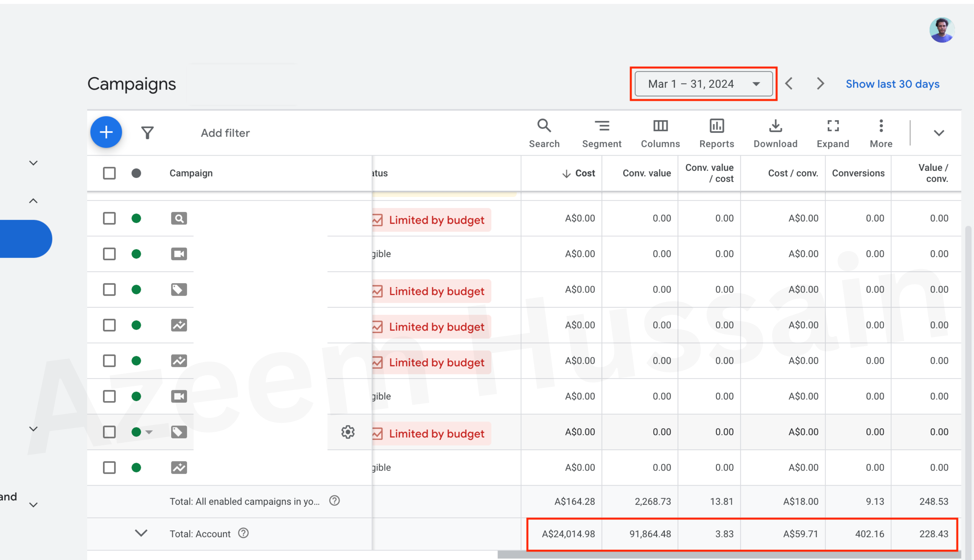
Task: Select first Video campaign row checkbox
Action: click(x=109, y=254)
